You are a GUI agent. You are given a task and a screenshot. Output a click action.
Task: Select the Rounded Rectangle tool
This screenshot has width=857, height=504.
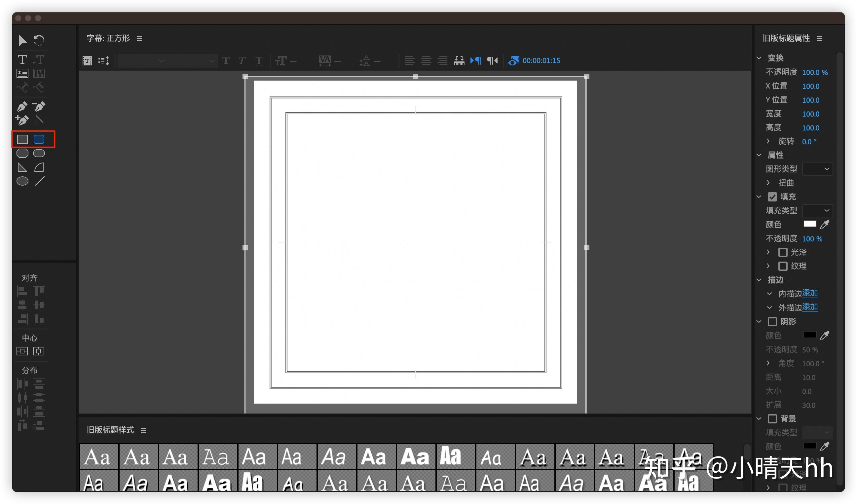coord(39,139)
